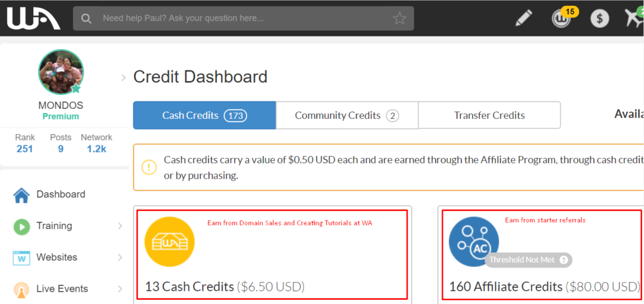Collapse sidebar arrow next to Credit Dashboard
Screen dimensions: 644x304
point(123,77)
